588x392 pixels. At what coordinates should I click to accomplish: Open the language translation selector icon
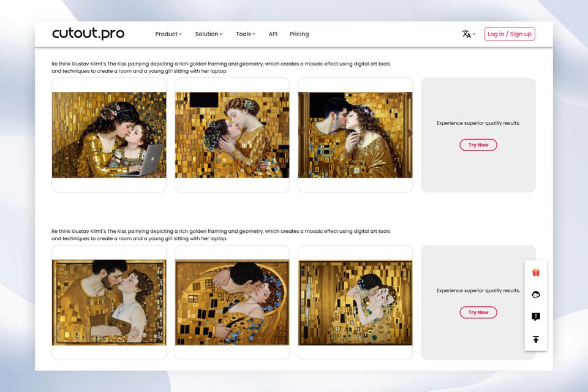(469, 34)
